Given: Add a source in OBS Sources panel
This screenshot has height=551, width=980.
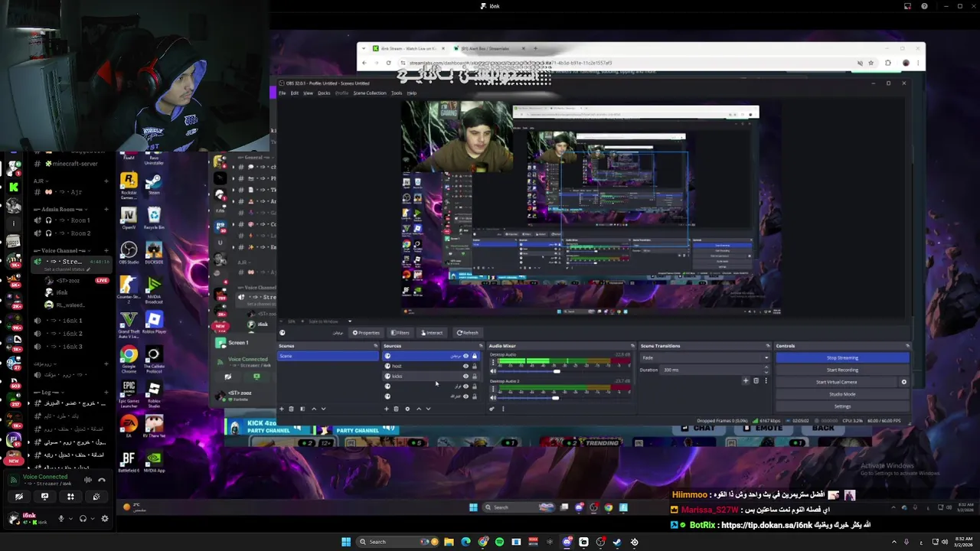Looking at the screenshot, I should click(x=387, y=409).
